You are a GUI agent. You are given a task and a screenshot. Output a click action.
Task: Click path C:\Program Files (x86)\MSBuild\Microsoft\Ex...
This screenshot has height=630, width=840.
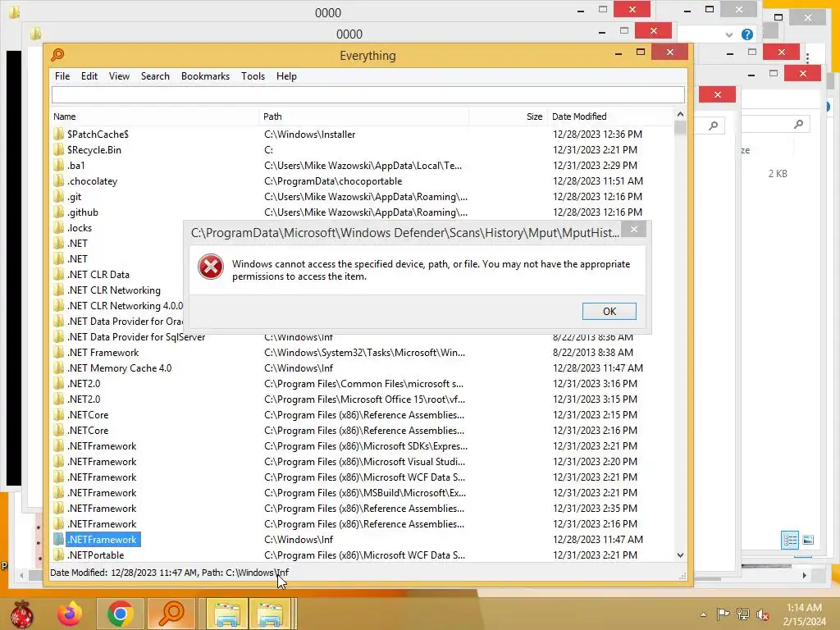pos(365,493)
